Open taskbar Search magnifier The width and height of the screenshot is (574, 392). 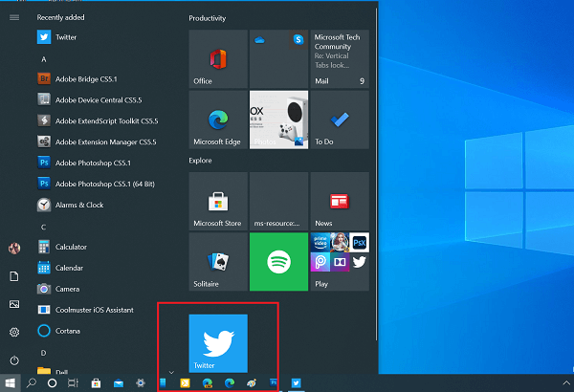pyautogui.click(x=32, y=383)
